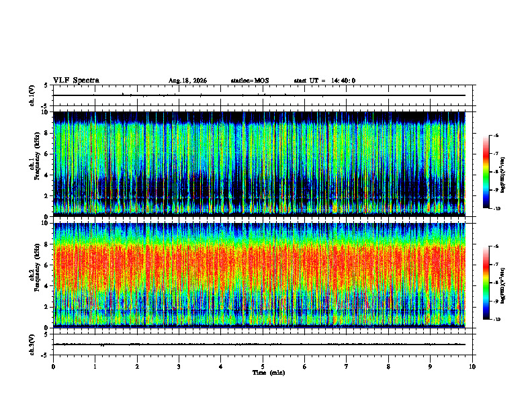Click the ch.1 color bar log(PSD) unit label

click(x=503, y=175)
